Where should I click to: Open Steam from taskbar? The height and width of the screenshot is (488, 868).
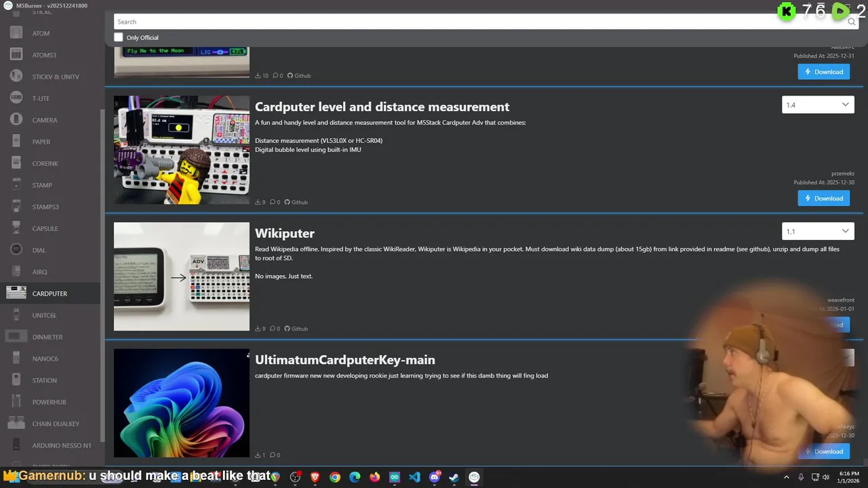click(x=454, y=477)
